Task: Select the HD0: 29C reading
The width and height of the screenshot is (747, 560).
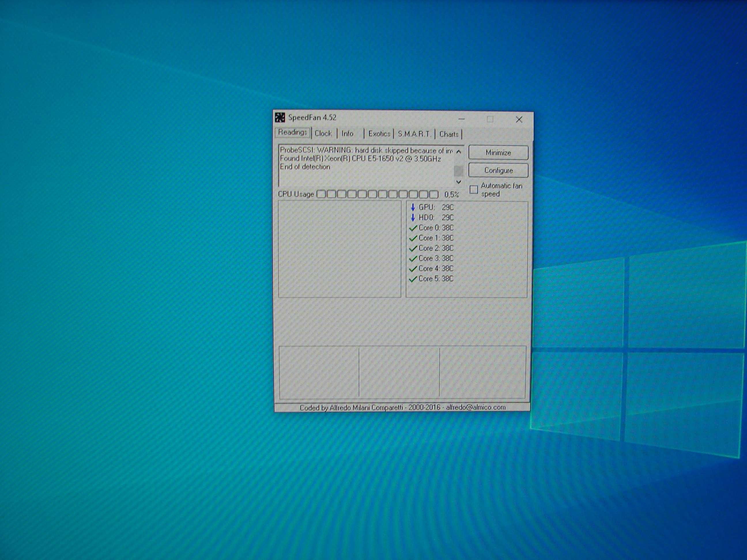Action: pos(436,217)
